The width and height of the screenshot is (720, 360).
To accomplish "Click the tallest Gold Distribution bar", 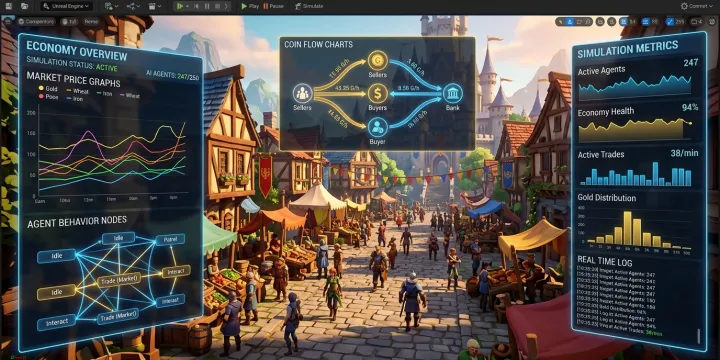I will [x=627, y=228].
